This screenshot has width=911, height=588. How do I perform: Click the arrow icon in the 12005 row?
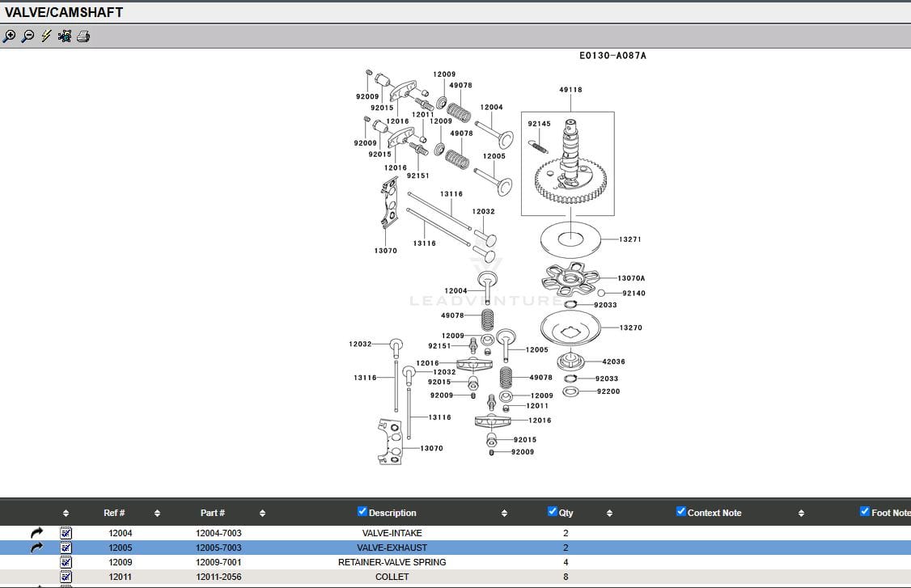point(36,548)
